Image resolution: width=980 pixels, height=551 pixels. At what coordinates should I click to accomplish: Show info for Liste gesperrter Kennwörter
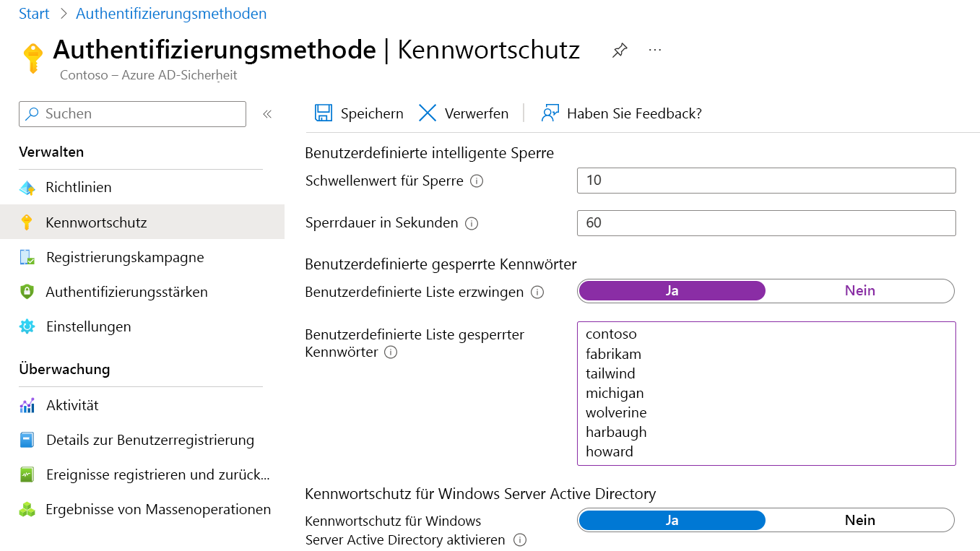[x=391, y=352]
